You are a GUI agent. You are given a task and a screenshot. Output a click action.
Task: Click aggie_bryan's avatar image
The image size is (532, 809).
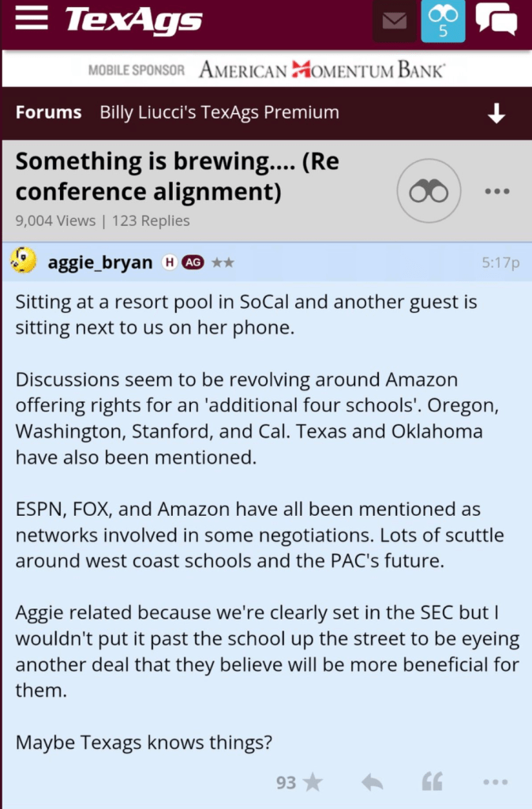click(24, 261)
